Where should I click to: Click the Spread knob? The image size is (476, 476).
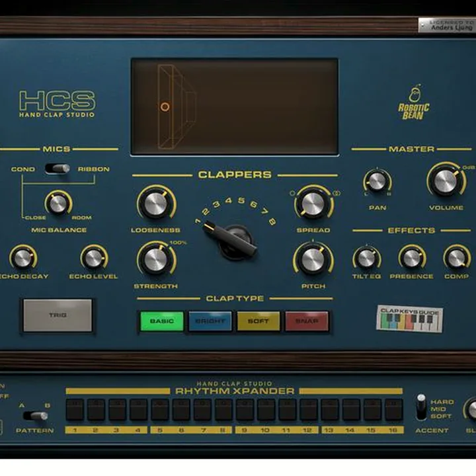click(x=313, y=204)
